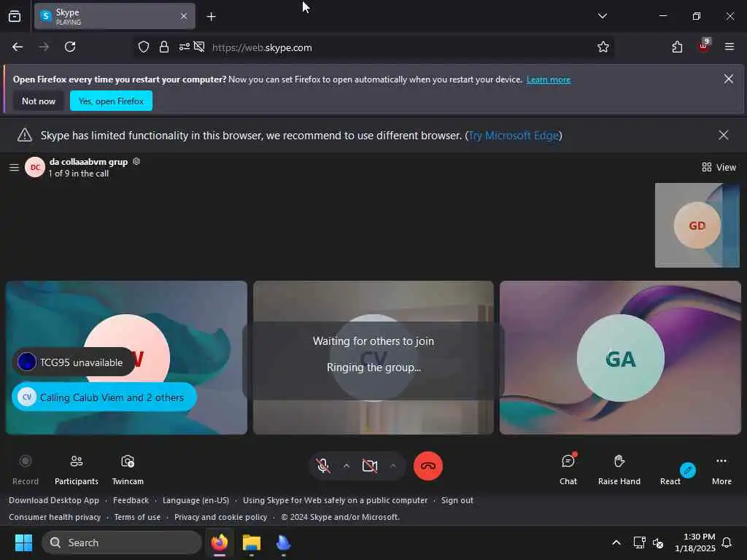Unmute the microphone in the call
The image size is (747, 560).
[x=323, y=466]
